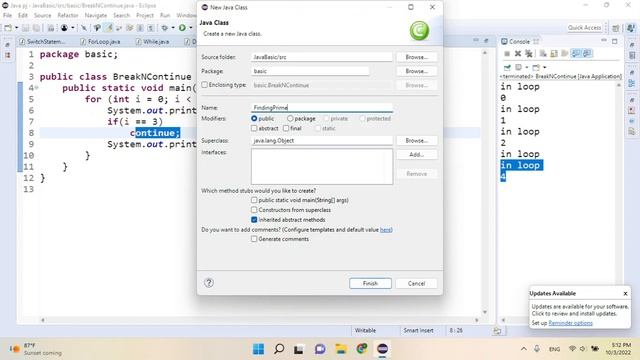Open the Run button dropdown arrow
The height and width of the screenshot is (360, 640).
191,28
